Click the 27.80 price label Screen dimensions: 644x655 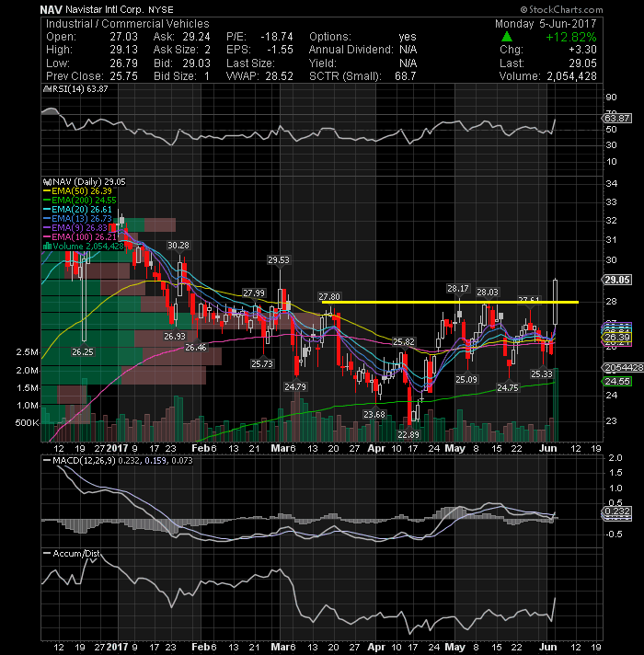coord(329,296)
